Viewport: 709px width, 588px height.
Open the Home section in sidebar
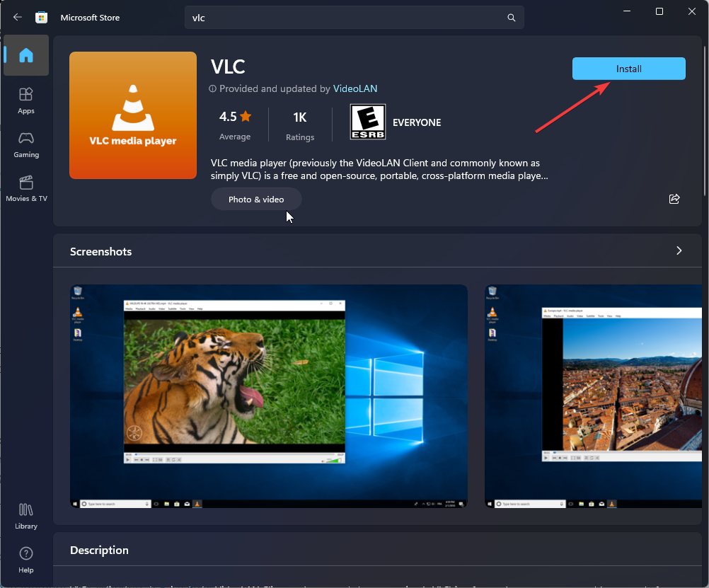pos(25,55)
